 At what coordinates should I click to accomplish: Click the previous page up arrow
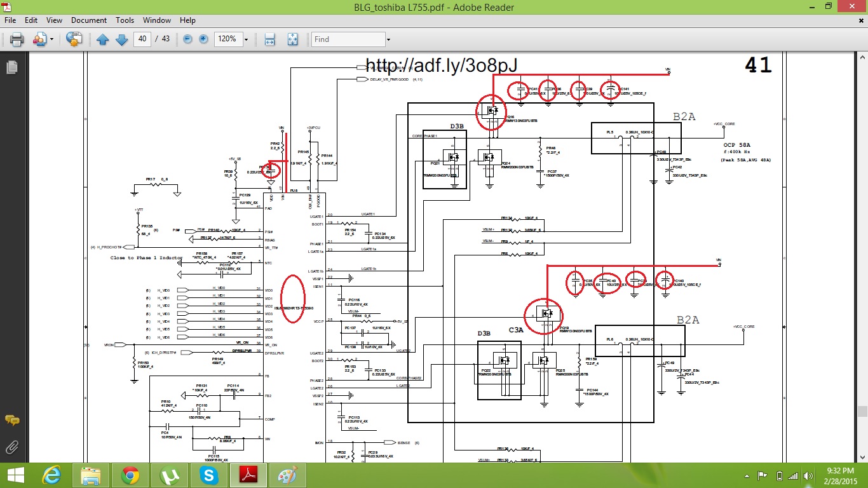[x=103, y=39]
